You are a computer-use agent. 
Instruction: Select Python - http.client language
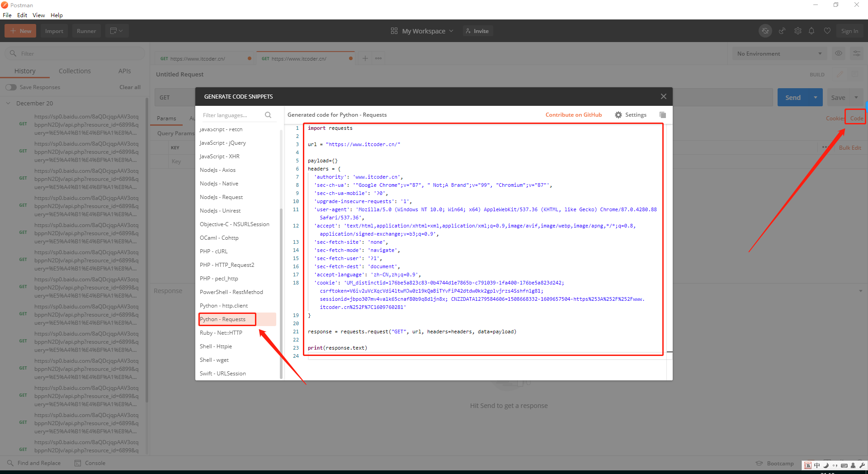point(224,306)
